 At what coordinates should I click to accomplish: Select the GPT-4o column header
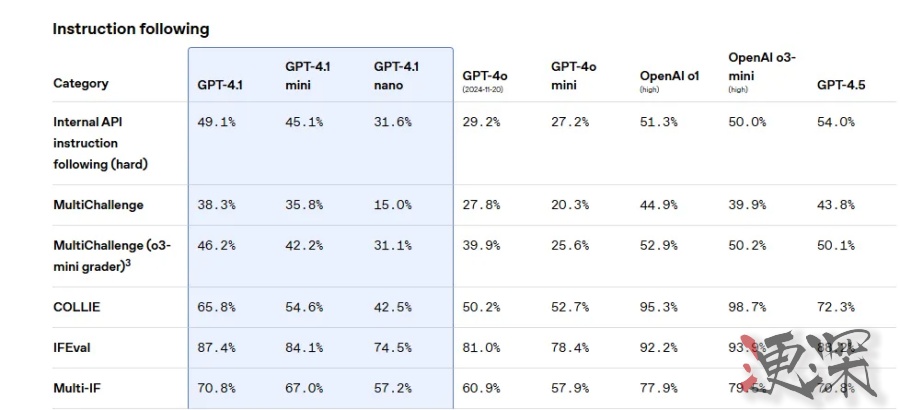pos(485,80)
